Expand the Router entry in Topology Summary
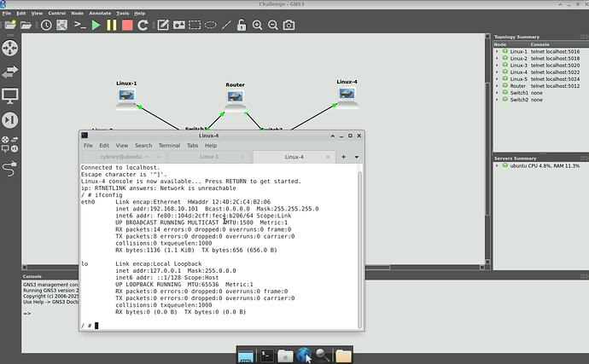 tap(498, 86)
